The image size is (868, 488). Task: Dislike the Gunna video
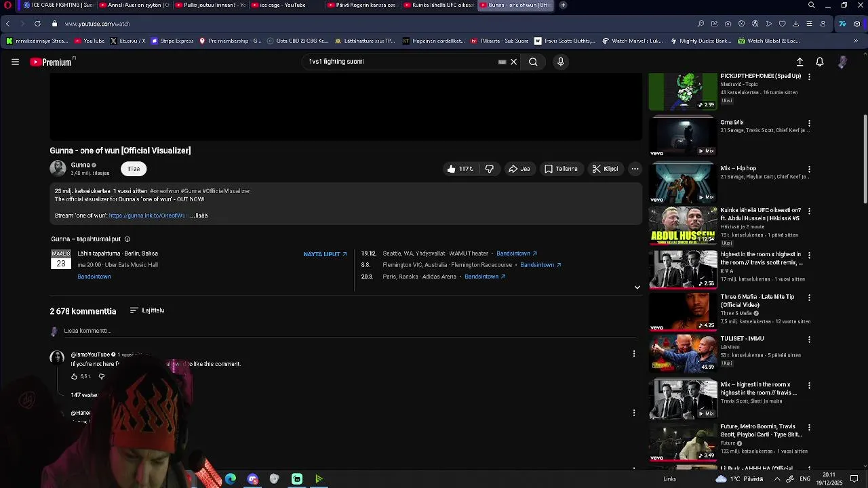pyautogui.click(x=490, y=169)
